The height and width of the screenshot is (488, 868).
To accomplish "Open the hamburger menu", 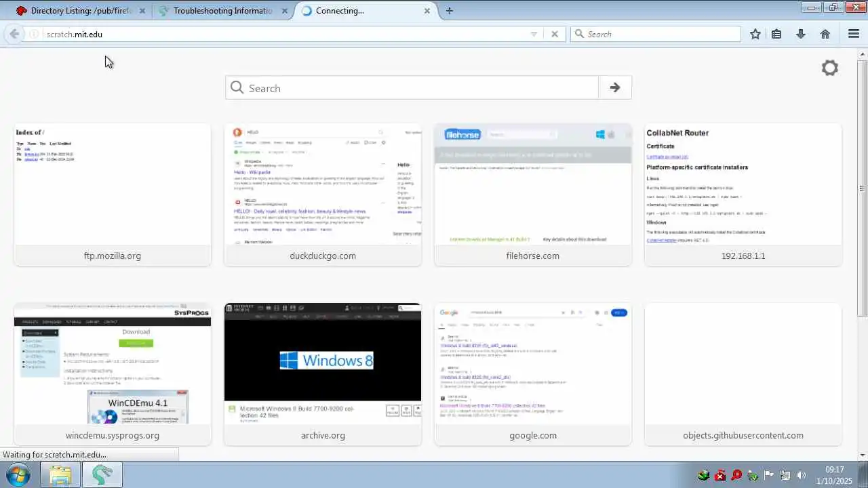I will pyautogui.click(x=854, y=34).
